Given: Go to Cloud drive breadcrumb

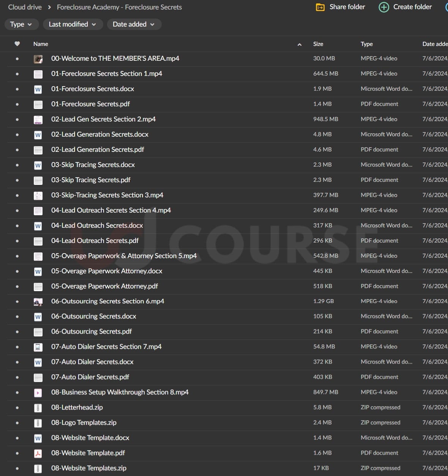Looking at the screenshot, I should (x=25, y=7).
